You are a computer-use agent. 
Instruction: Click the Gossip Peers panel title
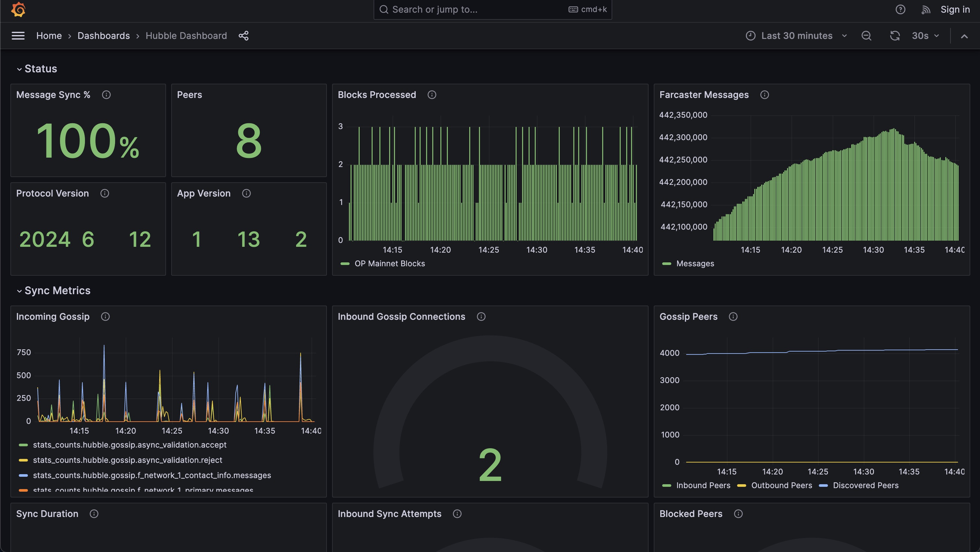click(x=688, y=317)
